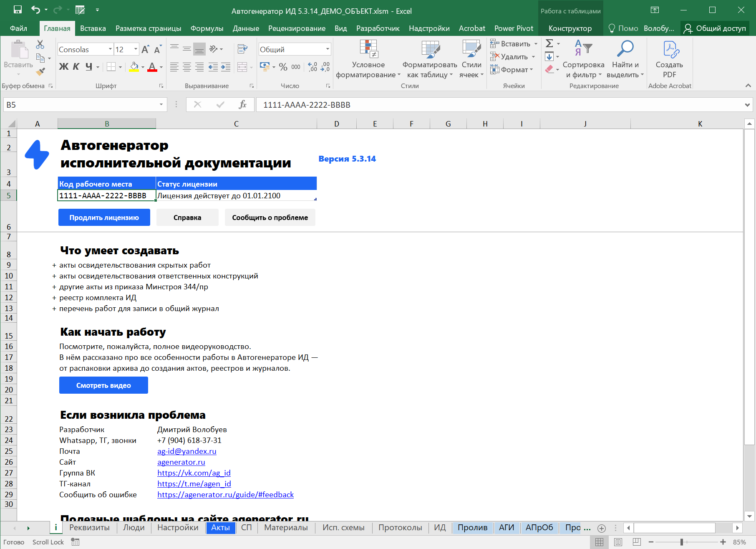Decrease decimal places
The height and width of the screenshot is (549, 756).
325,67
